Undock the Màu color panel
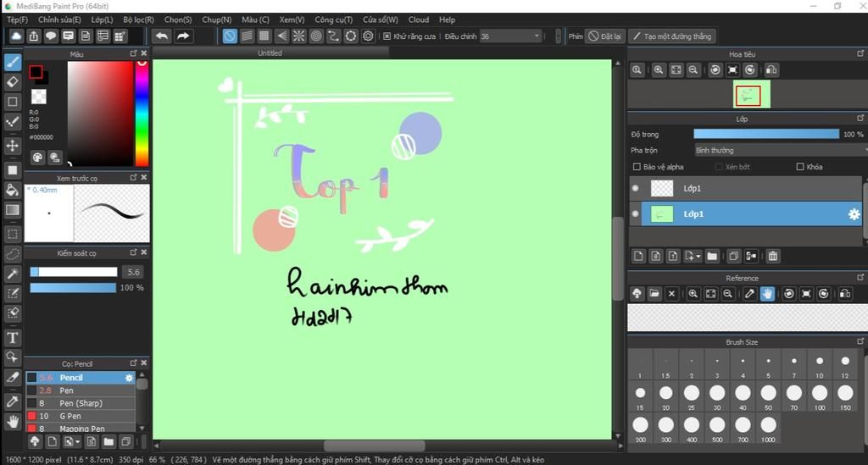Viewport: 868px width, 465px height. (133, 53)
